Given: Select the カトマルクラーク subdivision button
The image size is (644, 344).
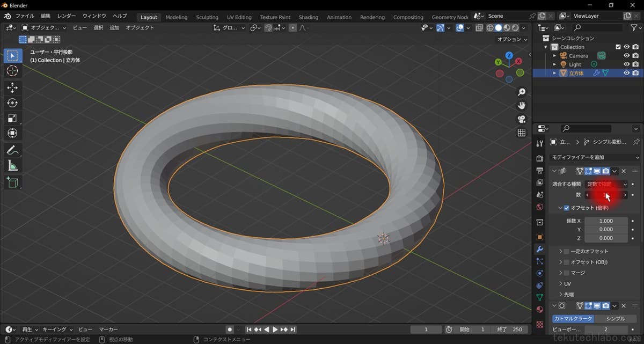Looking at the screenshot, I should click(573, 318).
